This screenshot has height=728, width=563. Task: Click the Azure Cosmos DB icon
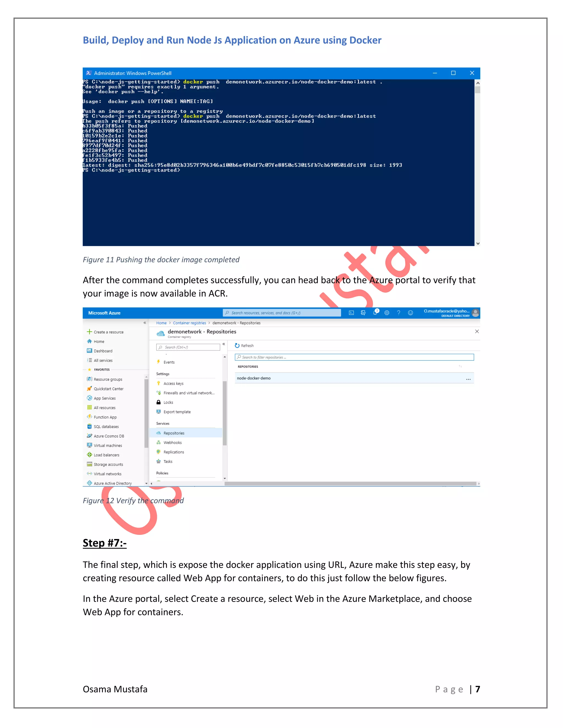pos(89,436)
